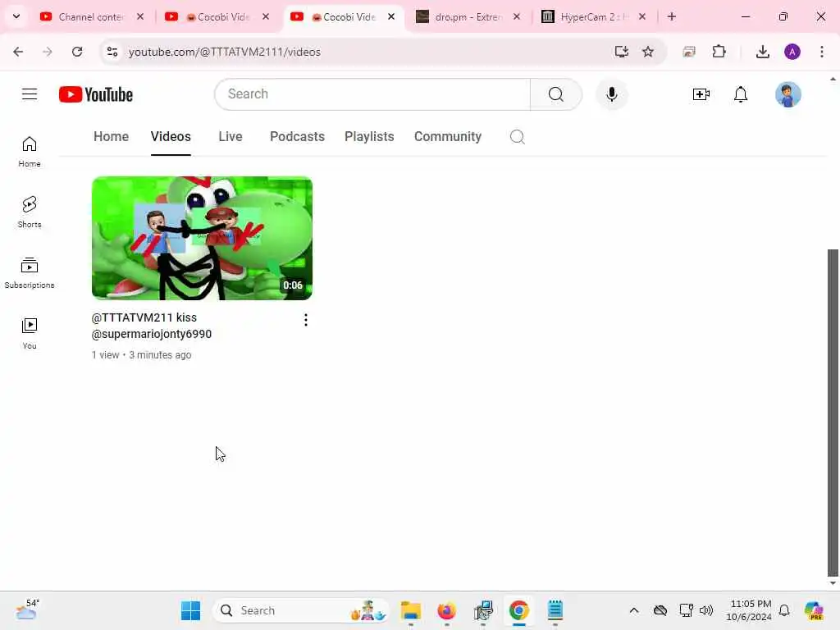Viewport: 840px width, 630px height.
Task: Open the media/cast control icon in toolbar
Action: coord(689,52)
